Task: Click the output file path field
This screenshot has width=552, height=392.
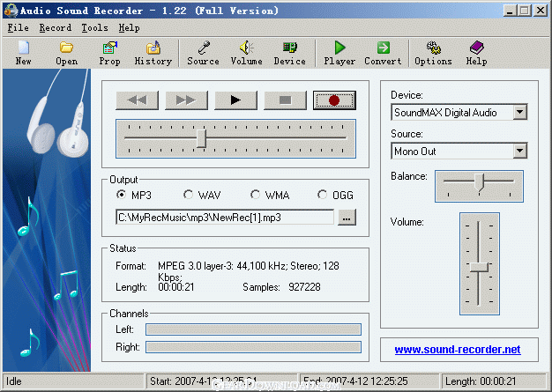Action: tap(225, 218)
